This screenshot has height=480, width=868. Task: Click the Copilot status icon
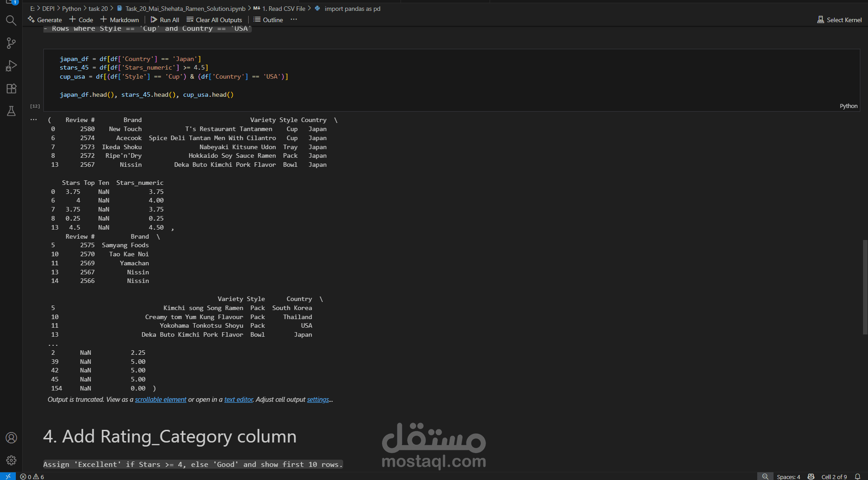pos(811,476)
